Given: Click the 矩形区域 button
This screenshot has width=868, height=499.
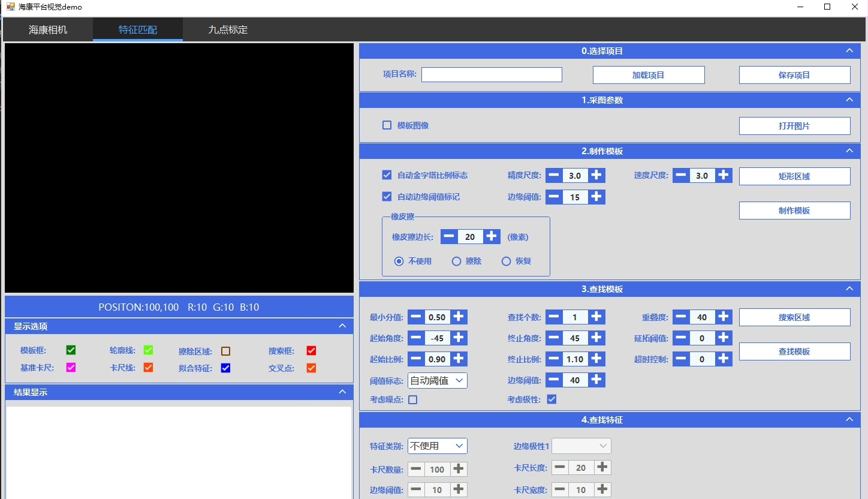Looking at the screenshot, I should click(x=794, y=176).
